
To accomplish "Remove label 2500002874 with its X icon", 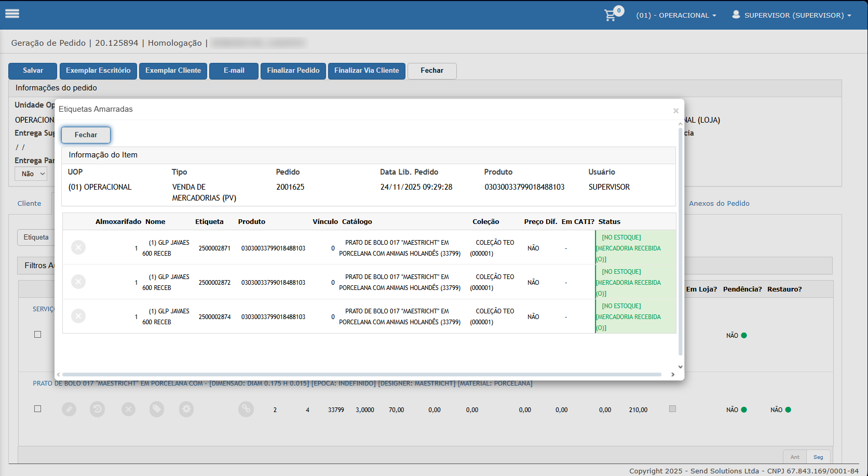I will (78, 316).
